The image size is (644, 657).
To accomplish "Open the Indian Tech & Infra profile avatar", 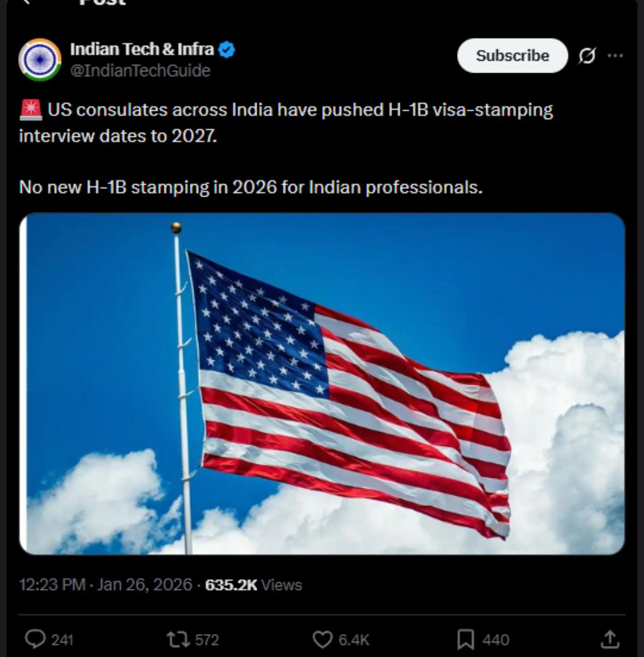I will [x=39, y=60].
